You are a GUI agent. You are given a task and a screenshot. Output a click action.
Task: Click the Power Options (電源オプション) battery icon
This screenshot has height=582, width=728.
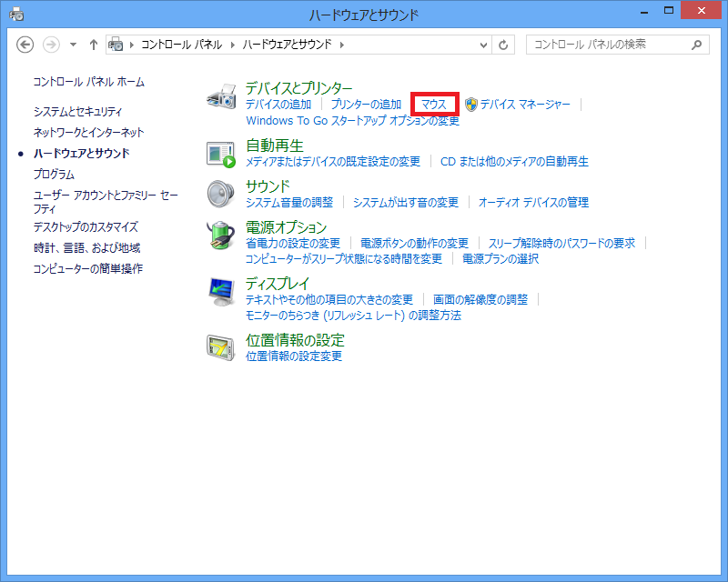click(221, 236)
